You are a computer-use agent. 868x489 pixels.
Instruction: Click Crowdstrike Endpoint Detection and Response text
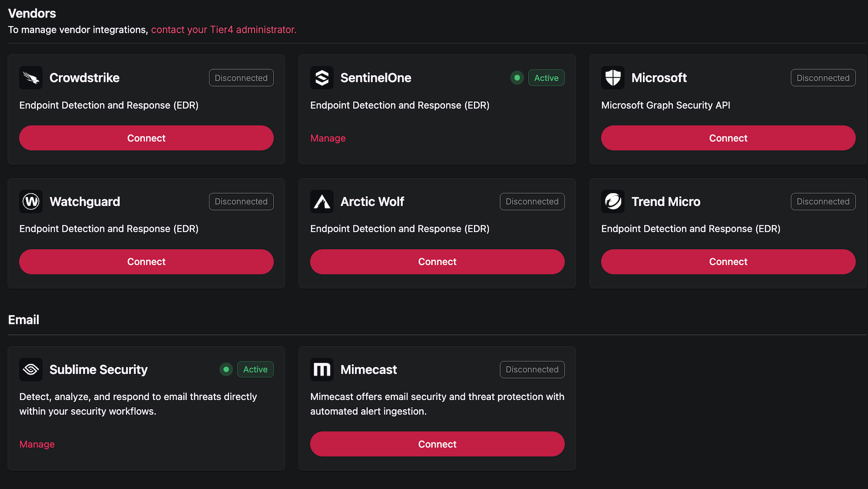(x=109, y=105)
